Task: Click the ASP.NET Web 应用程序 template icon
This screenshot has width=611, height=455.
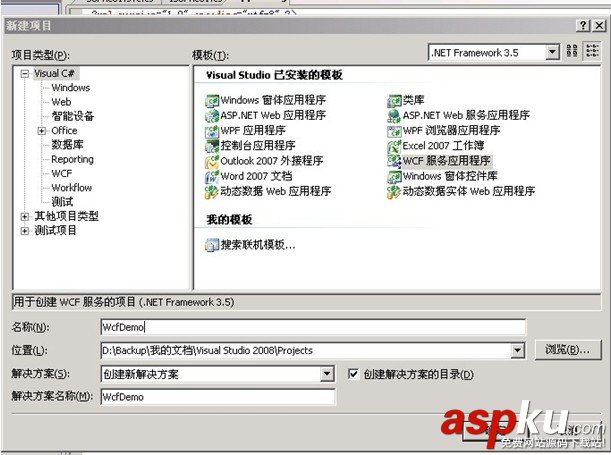Action: [x=212, y=116]
